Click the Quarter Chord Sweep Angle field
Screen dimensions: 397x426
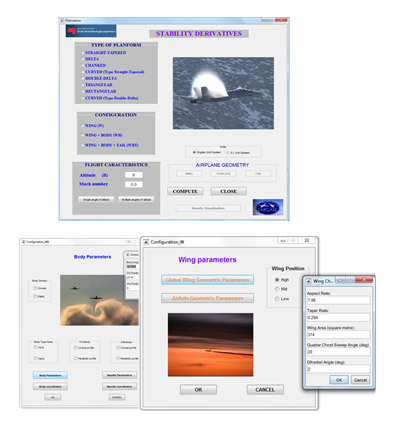pos(338,352)
